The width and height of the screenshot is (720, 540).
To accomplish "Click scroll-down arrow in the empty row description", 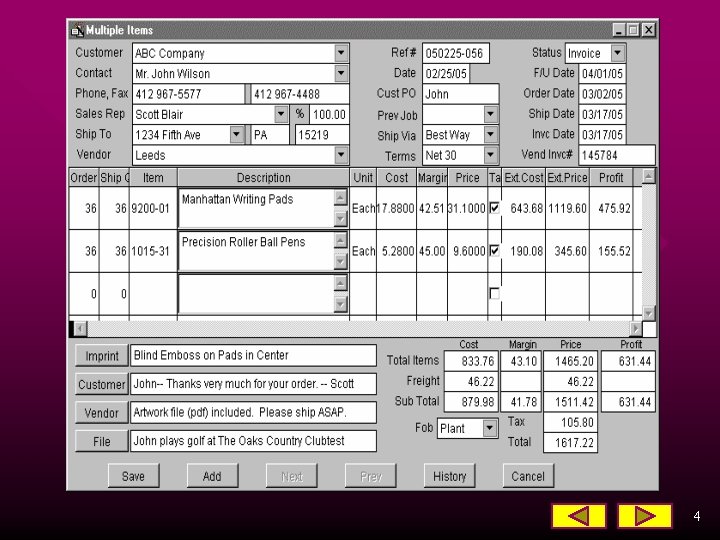I will 340,304.
